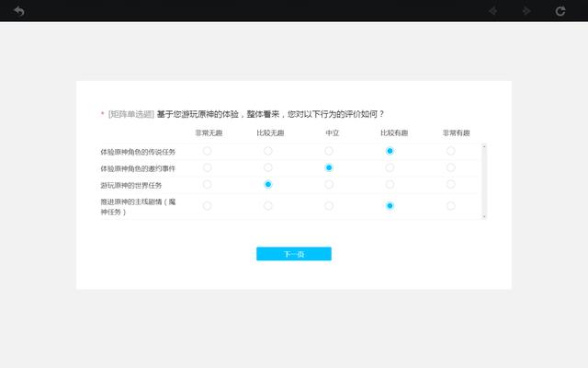588x368 pixels.
Task: Select 非常有趣 for 推进原神的主线剧情
Action: tap(450, 206)
